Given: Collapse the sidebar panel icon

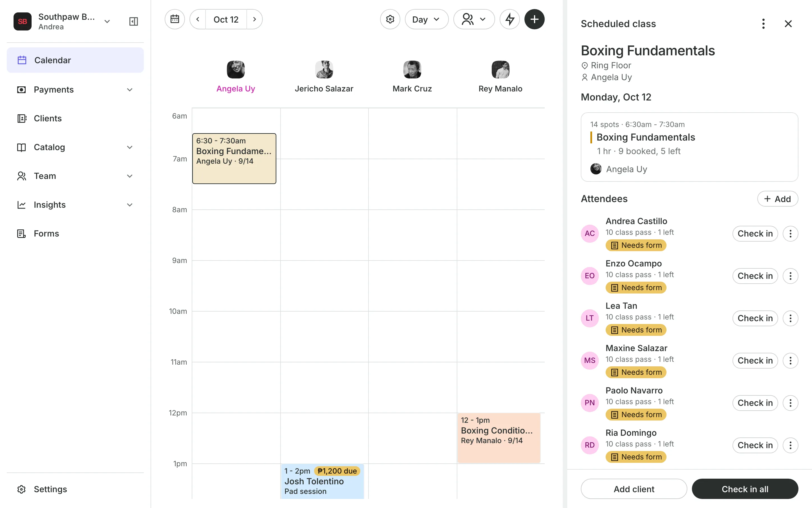Looking at the screenshot, I should 134,21.
